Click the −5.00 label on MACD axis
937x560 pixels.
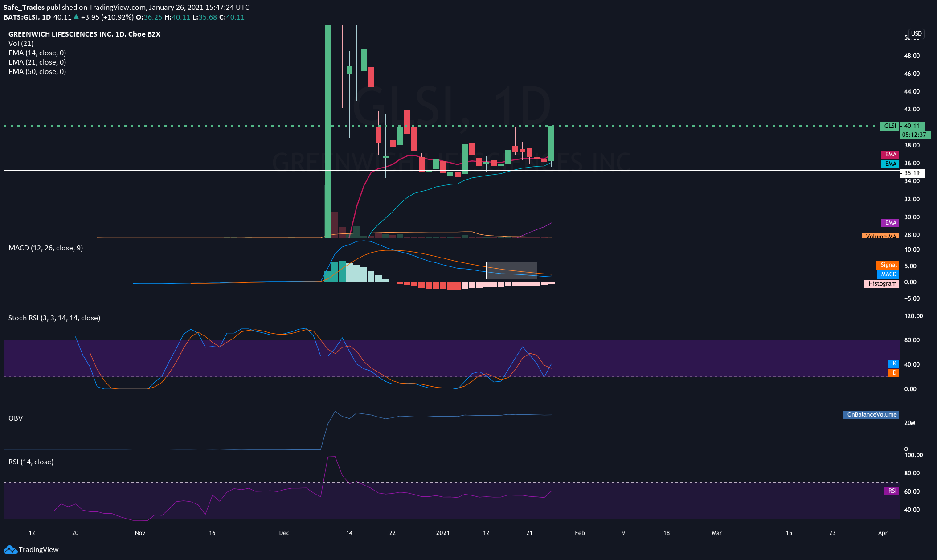pos(912,298)
